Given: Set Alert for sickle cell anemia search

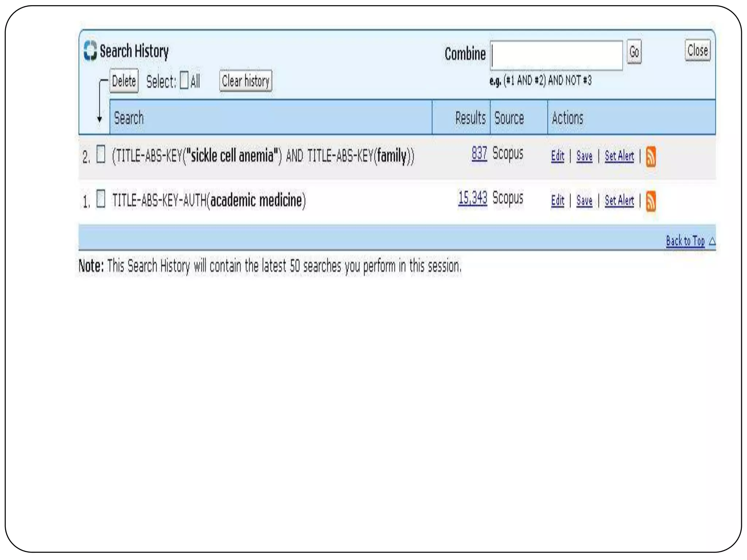Looking at the screenshot, I should click(619, 156).
